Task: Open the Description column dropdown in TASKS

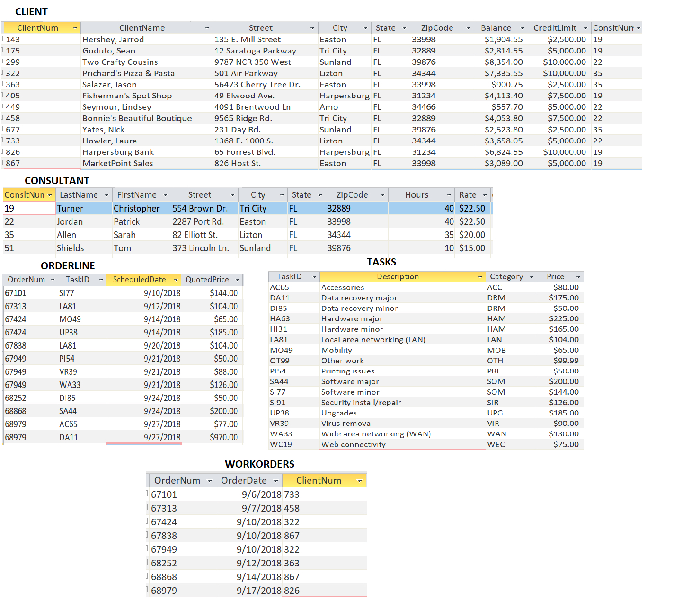Action: pos(480,277)
